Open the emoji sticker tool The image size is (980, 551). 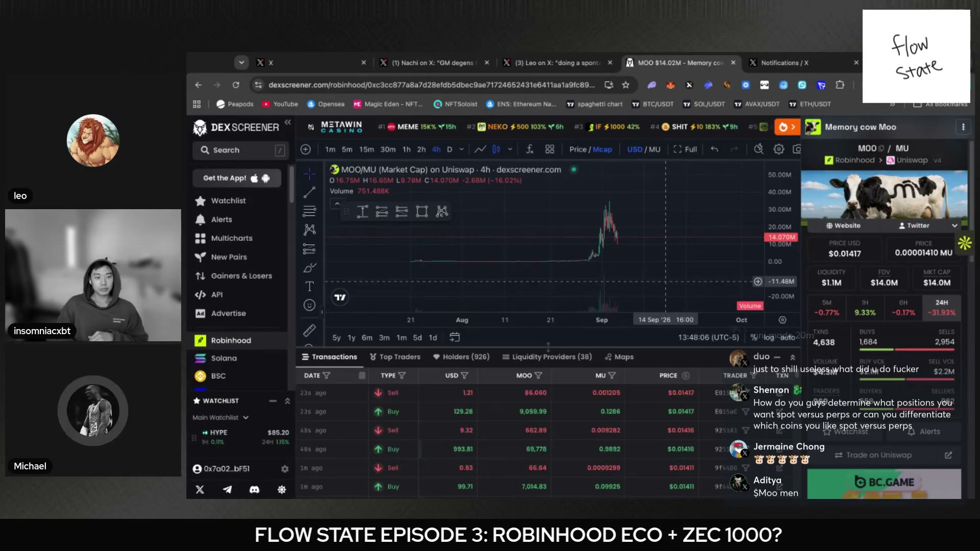[x=309, y=305]
